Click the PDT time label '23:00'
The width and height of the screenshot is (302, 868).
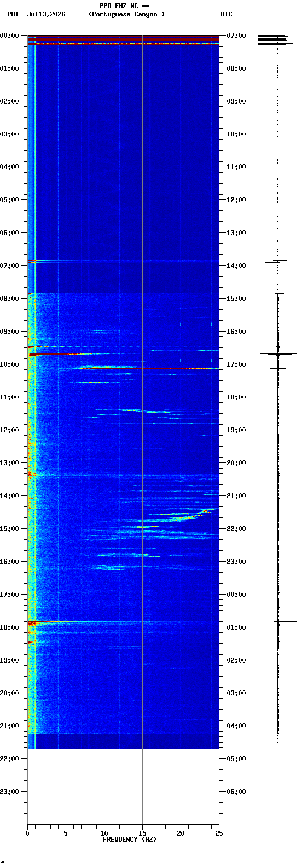click(10, 792)
